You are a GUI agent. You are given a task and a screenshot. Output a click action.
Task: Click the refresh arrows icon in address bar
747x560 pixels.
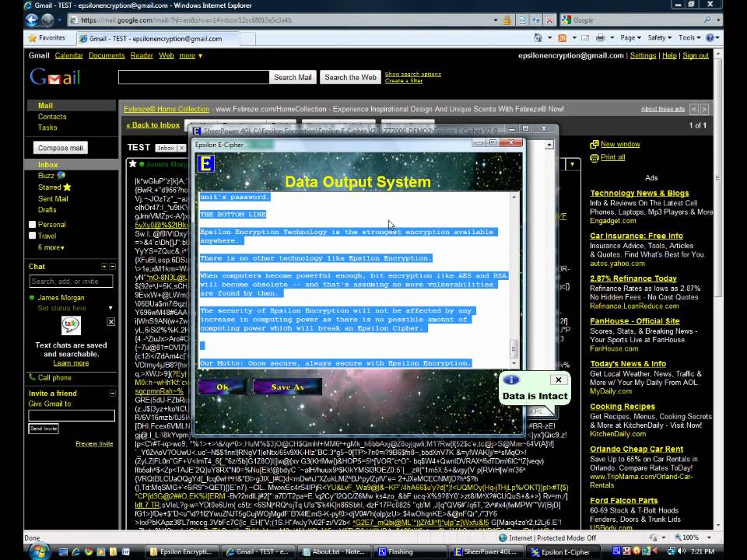pos(536,20)
